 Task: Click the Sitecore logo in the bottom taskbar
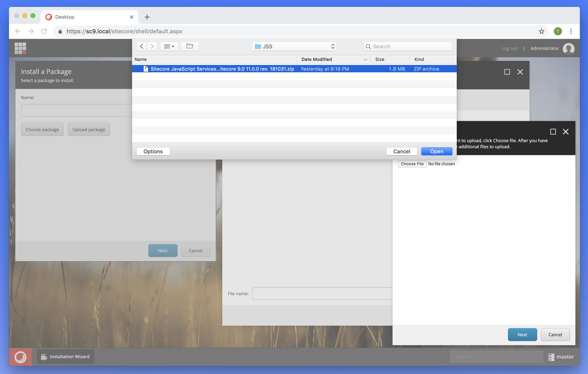coord(20,356)
